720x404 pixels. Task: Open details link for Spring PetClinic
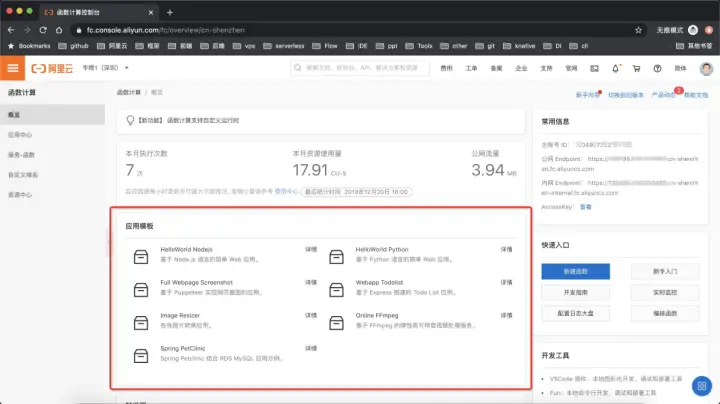tap(311, 348)
